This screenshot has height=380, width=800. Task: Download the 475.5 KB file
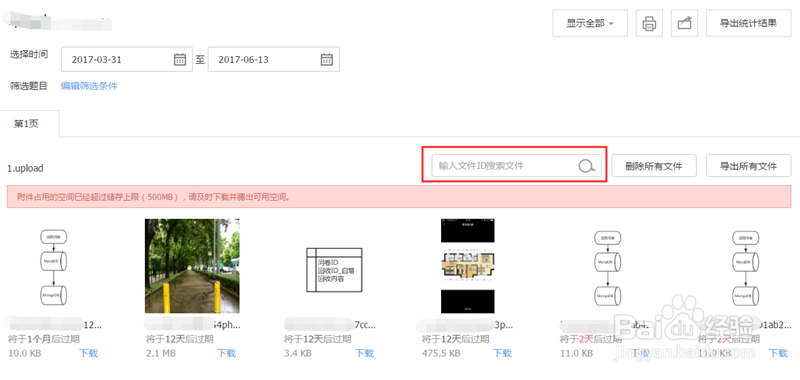pos(503,353)
